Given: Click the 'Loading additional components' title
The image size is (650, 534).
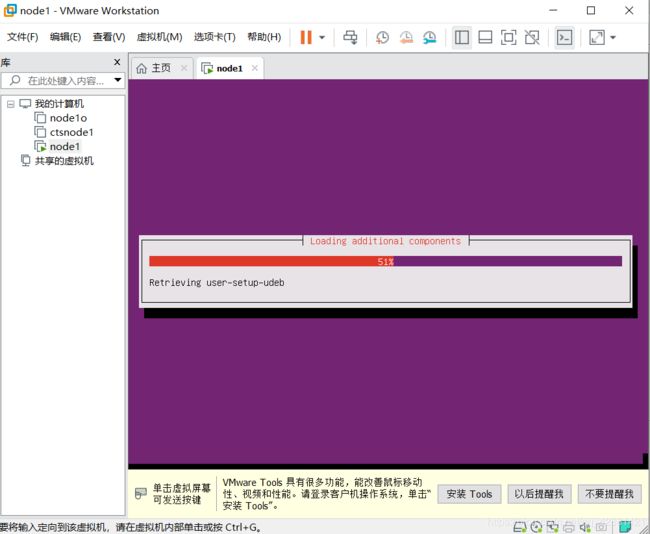Looking at the screenshot, I should pyautogui.click(x=386, y=241).
